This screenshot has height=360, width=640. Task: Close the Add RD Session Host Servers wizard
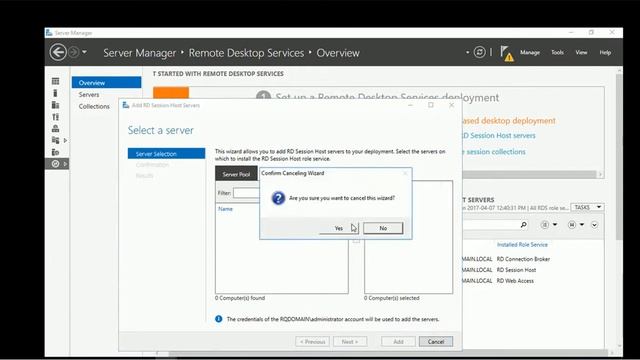451,105
